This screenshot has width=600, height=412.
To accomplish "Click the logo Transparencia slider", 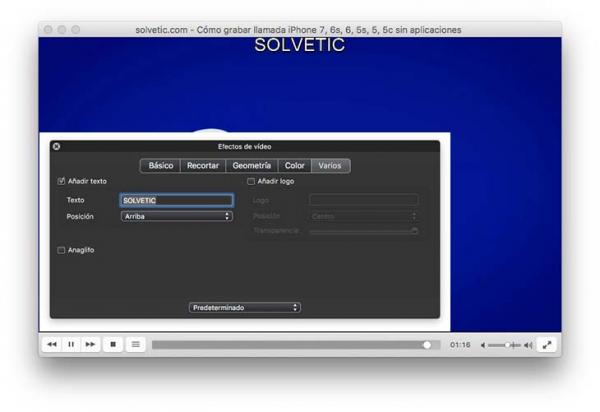I will tap(364, 231).
